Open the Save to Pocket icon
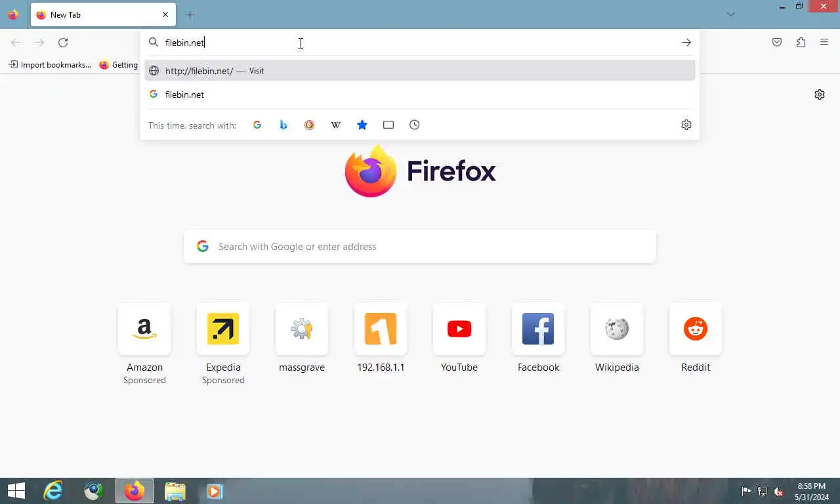Image resolution: width=840 pixels, height=504 pixels. 777,43
